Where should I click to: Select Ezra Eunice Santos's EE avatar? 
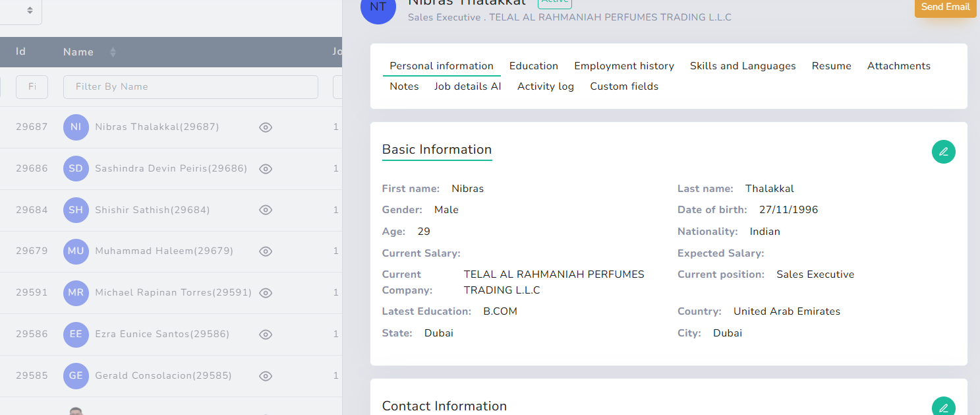coord(76,334)
